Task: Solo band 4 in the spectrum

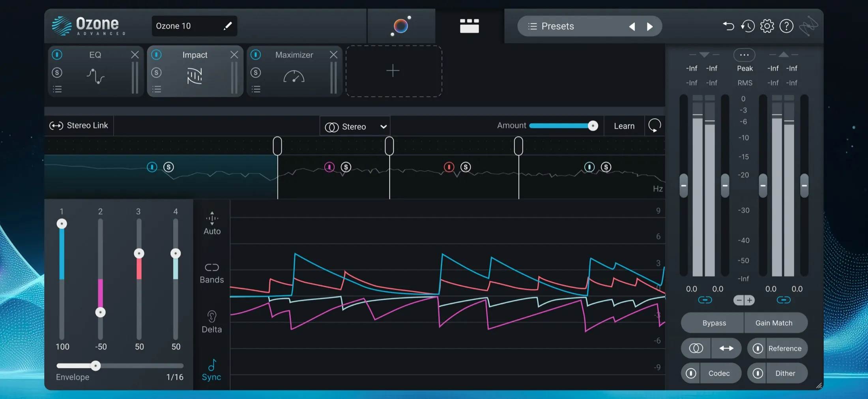Action: click(606, 167)
